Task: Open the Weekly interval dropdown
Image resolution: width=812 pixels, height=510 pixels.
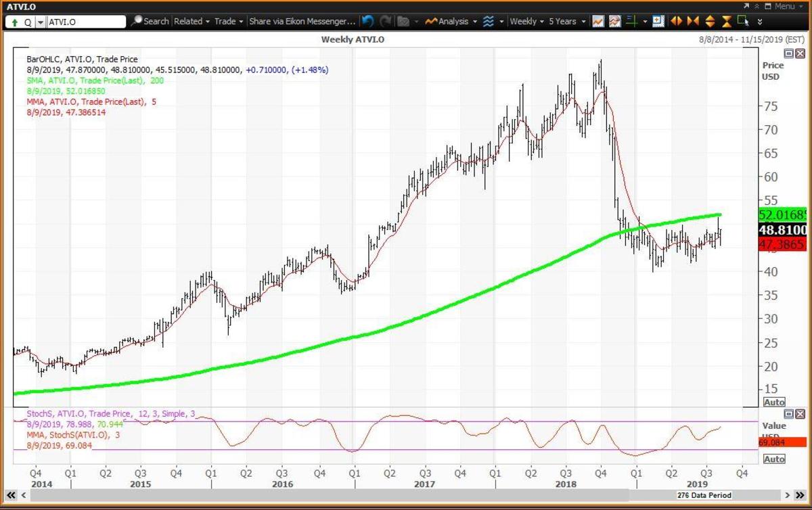Action: [526, 22]
